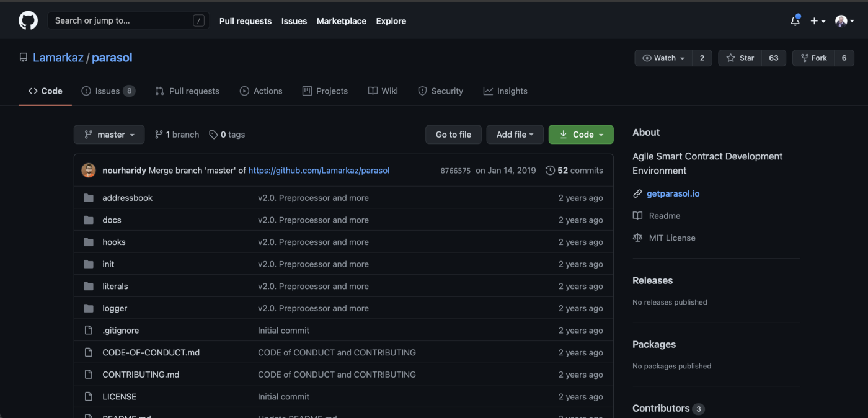Switch to the Issues tab
The image size is (868, 418).
tap(107, 91)
